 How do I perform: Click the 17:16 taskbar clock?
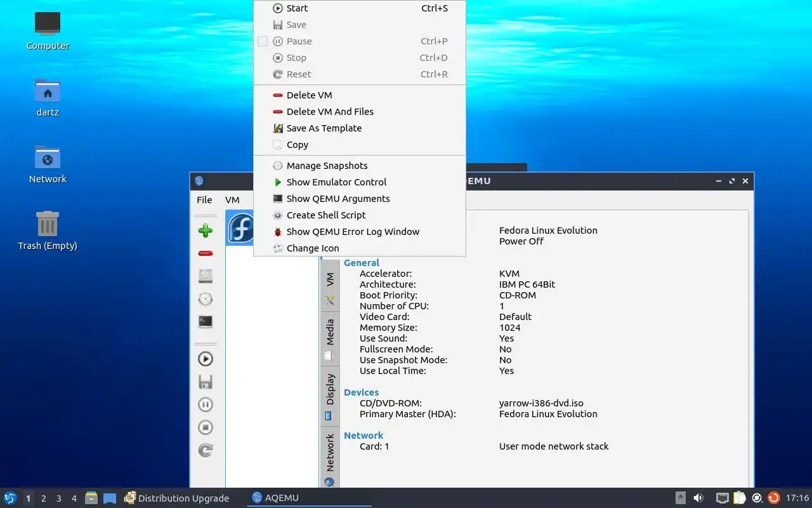[797, 498]
